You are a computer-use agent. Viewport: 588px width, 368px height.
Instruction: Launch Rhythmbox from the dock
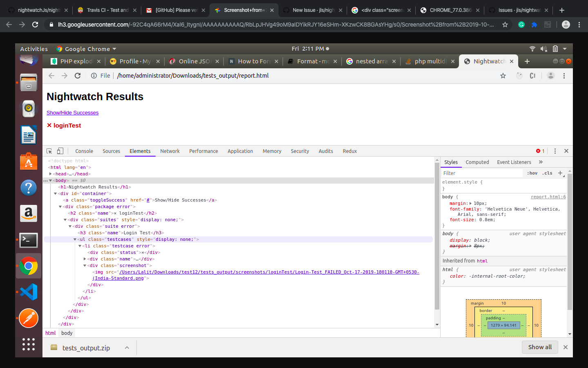click(29, 108)
